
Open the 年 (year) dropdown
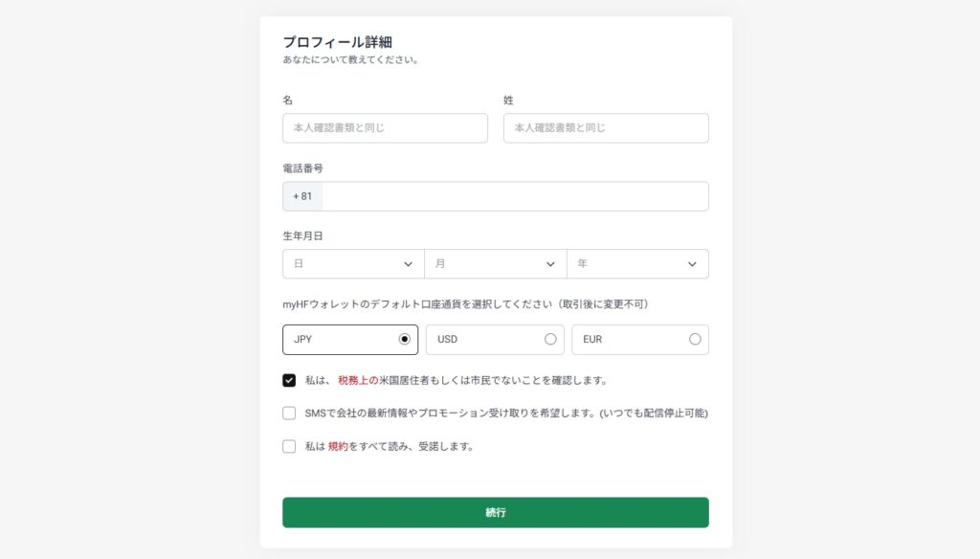637,264
